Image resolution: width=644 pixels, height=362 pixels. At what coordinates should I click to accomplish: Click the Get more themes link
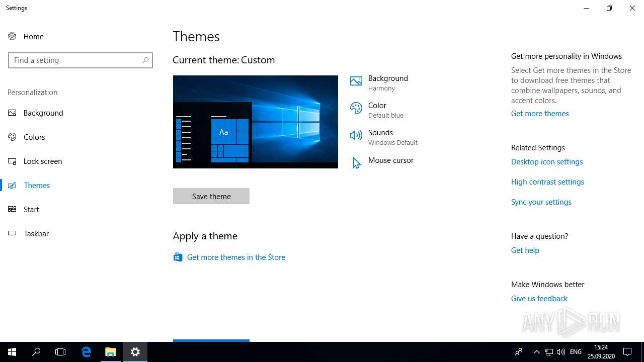[540, 113]
